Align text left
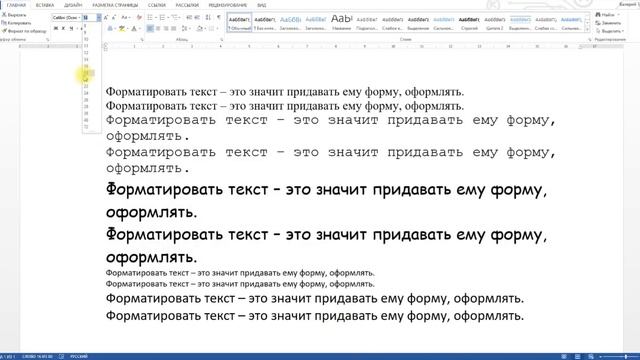The width and height of the screenshot is (640, 360). tap(150, 29)
